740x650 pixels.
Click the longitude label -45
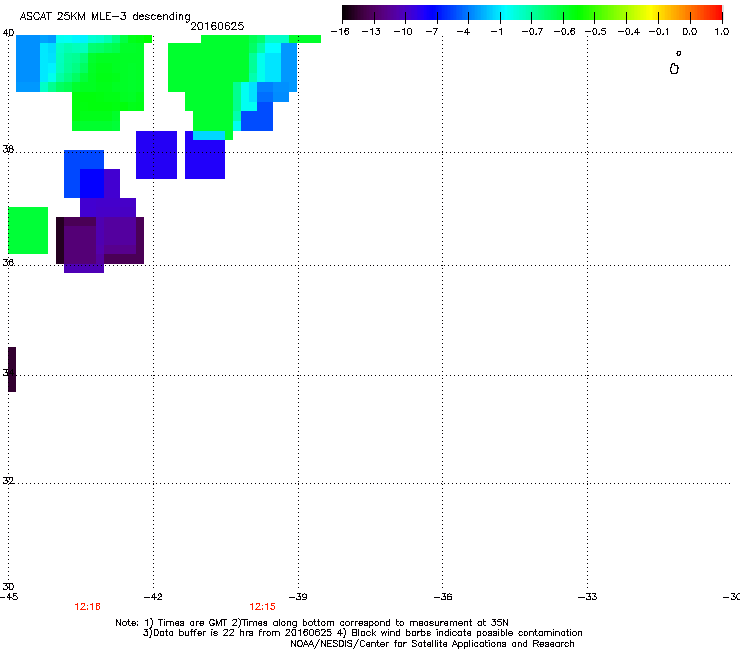(9, 597)
